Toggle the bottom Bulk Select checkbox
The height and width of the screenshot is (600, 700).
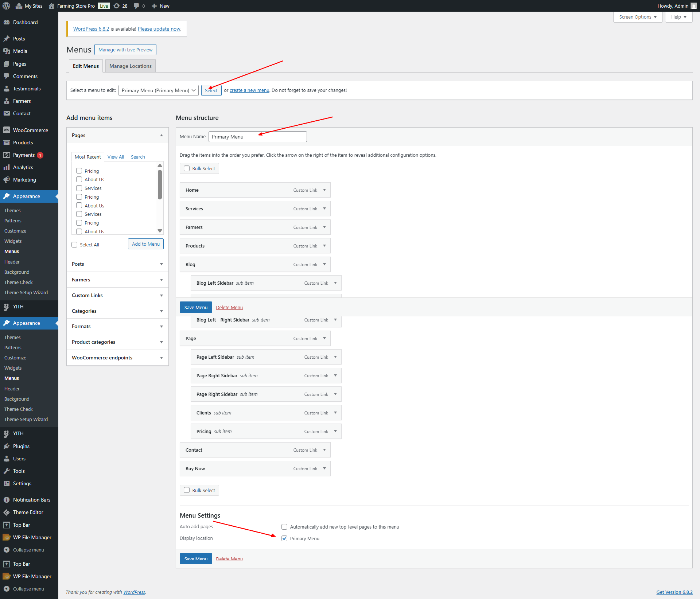187,490
